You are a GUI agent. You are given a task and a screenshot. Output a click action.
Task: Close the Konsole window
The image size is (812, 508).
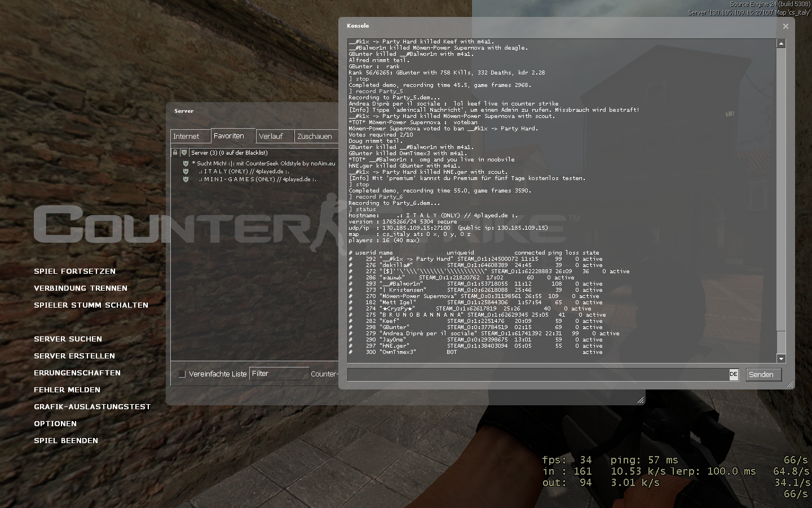pos(785,26)
